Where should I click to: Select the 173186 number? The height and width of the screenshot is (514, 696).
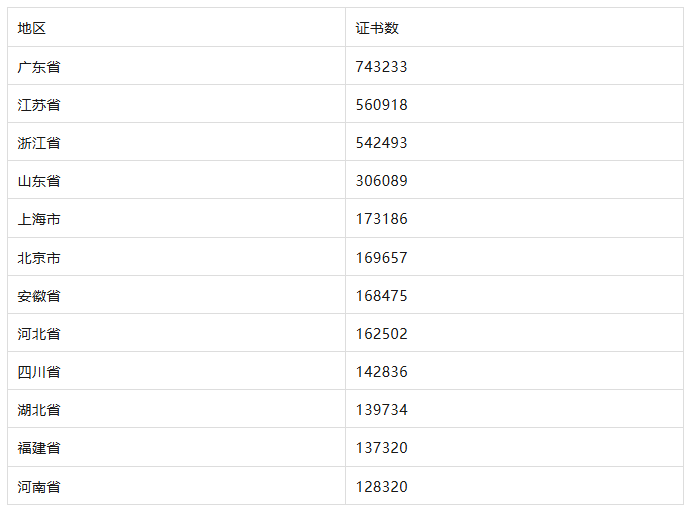point(381,219)
